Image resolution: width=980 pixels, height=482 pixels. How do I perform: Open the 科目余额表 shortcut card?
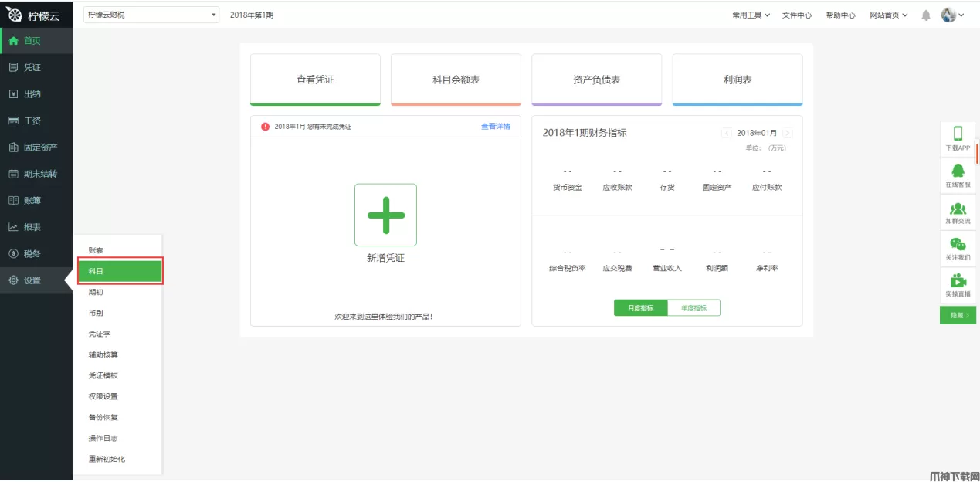(456, 80)
